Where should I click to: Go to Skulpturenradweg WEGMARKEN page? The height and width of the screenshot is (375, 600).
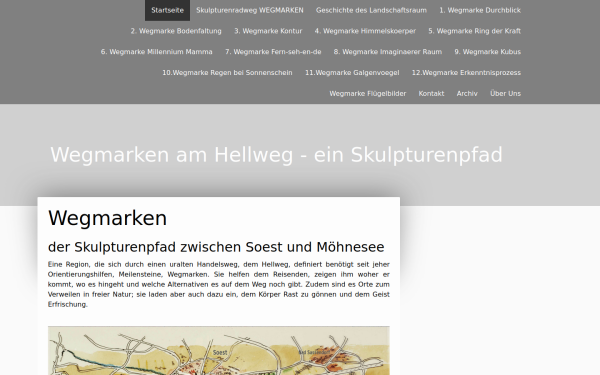tap(250, 10)
